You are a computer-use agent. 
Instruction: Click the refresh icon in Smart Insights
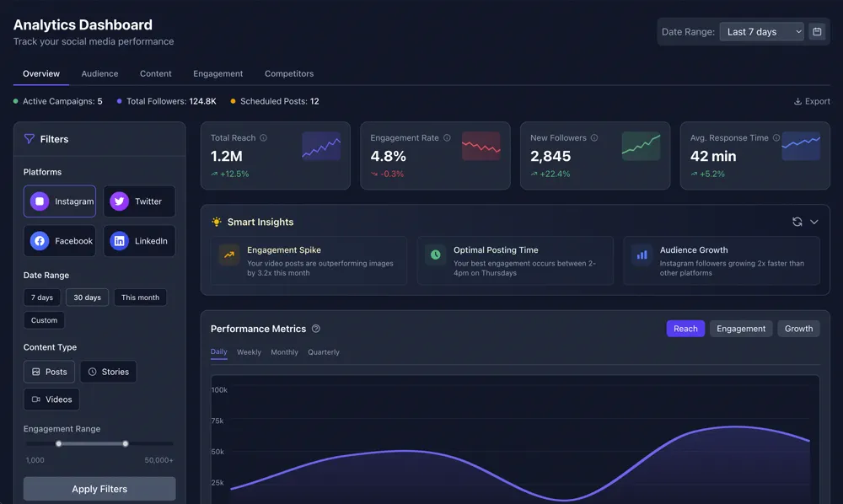(x=797, y=222)
